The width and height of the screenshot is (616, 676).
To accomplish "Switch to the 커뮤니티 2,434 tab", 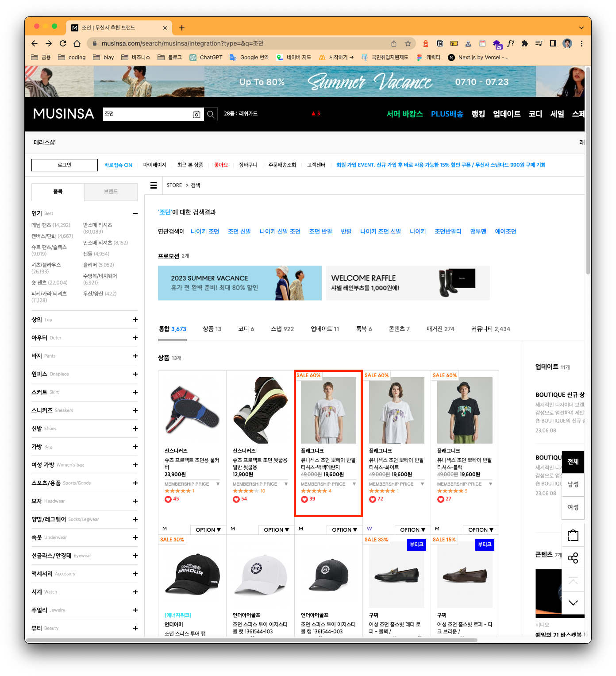I will 490,329.
